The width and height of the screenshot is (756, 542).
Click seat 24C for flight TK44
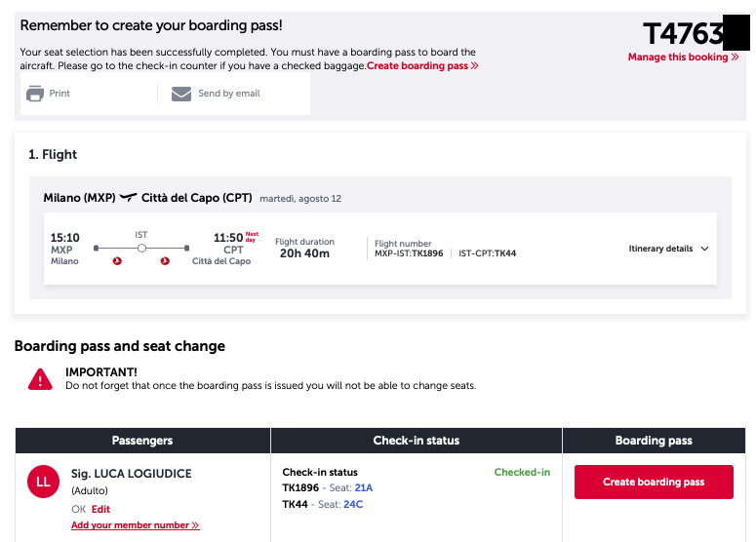point(353,504)
